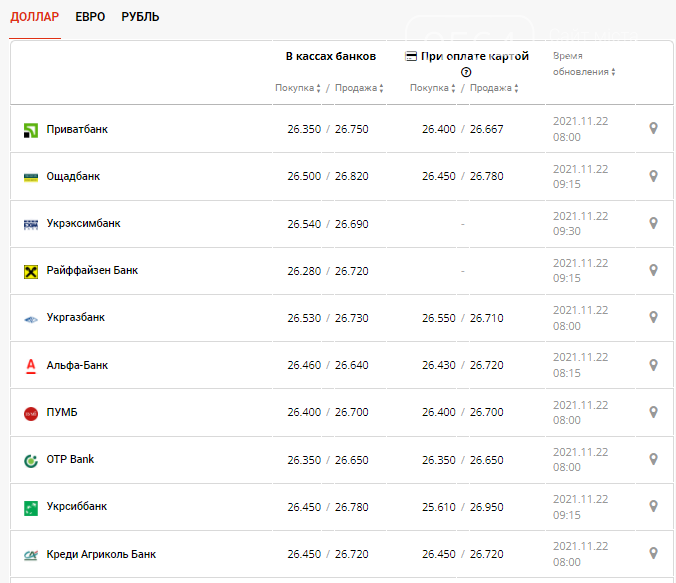Viewport: 676px width, 583px height.
Task: Select Ощадбанк cash rate 26.500 / 26.820
Action: point(328,176)
